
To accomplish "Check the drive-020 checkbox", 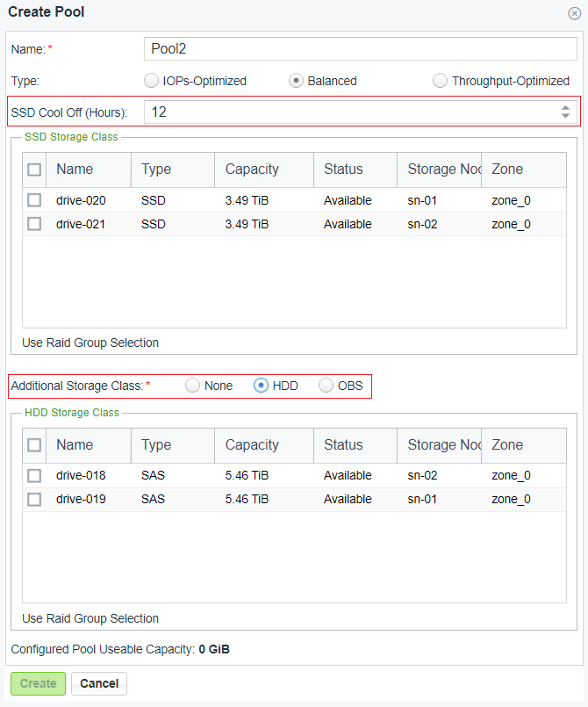I will [34, 200].
